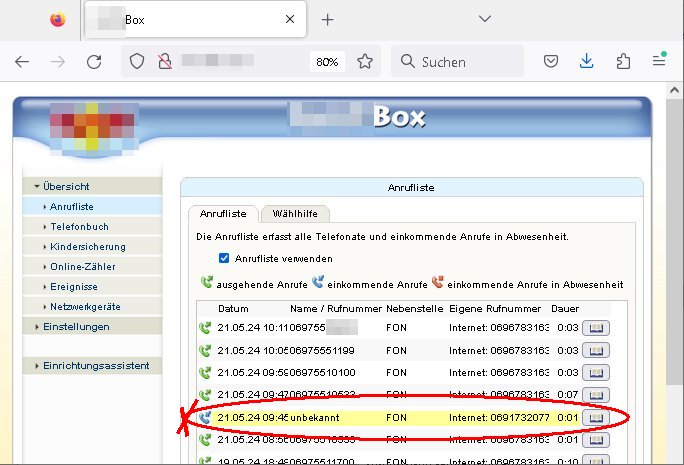Go back using browser back arrow
684x465 pixels.
[x=22, y=62]
